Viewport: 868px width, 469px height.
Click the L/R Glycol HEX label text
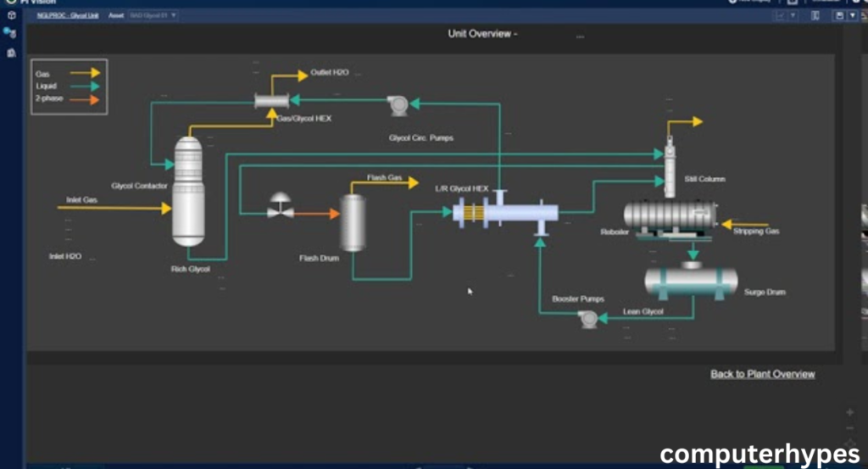462,189
